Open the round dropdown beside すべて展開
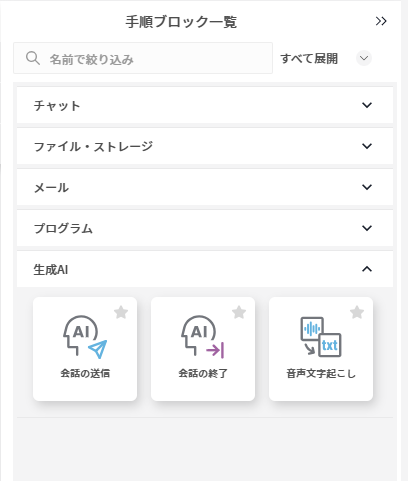This screenshot has height=481, width=408. pos(364,58)
